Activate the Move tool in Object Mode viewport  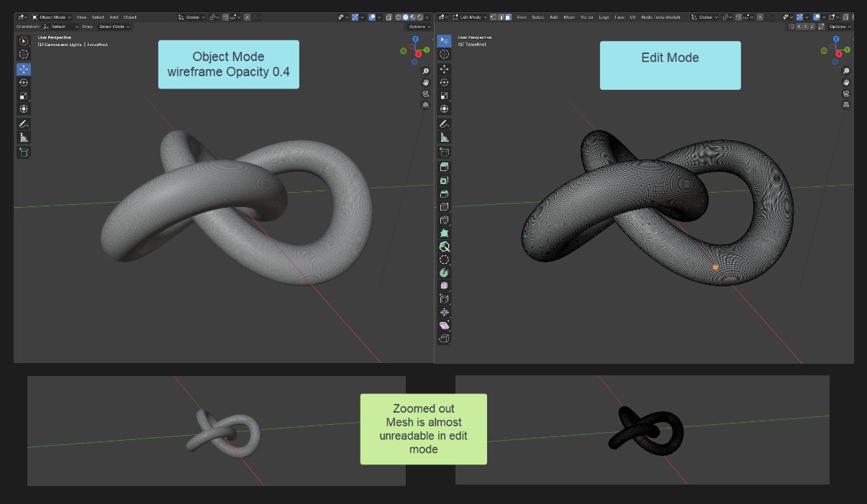point(24,69)
